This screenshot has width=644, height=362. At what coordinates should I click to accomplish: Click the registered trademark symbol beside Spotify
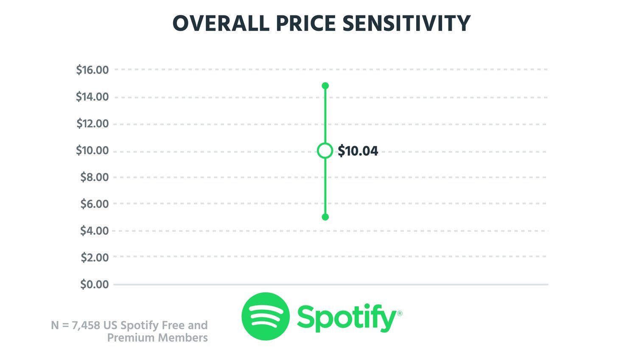(x=400, y=314)
